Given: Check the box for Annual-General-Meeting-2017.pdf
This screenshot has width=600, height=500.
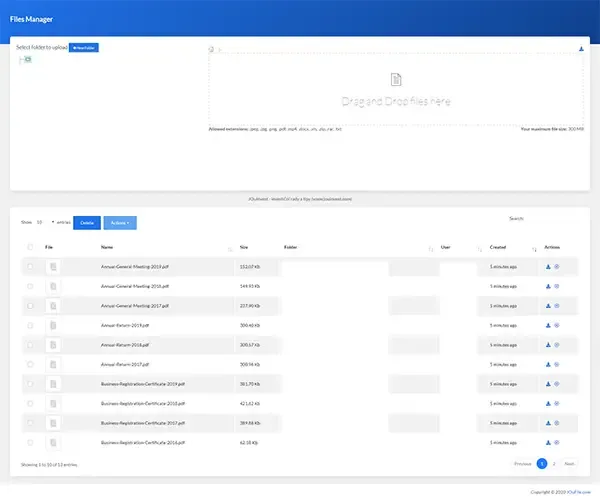Looking at the screenshot, I should (30, 306).
